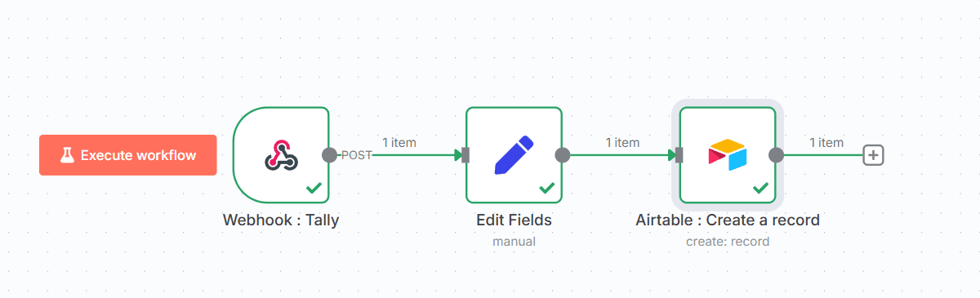Click the Webhook node output connector dot

point(329,155)
